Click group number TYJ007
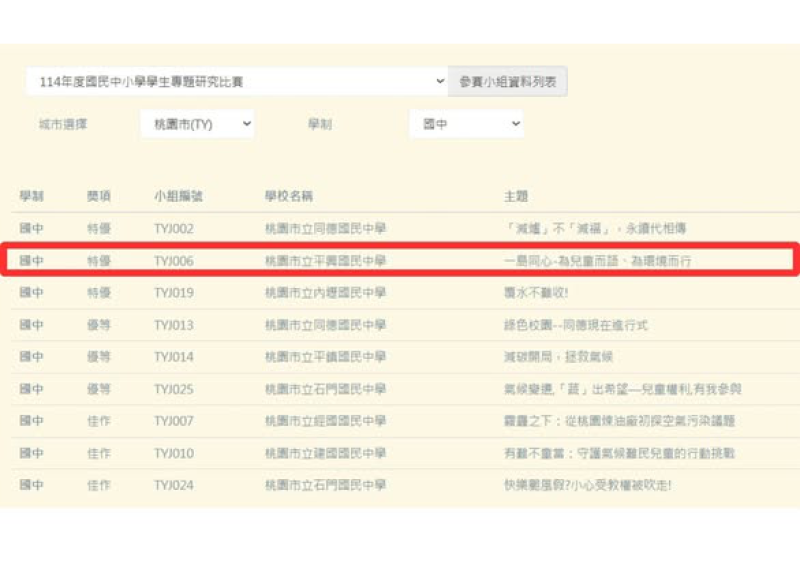 point(174,421)
